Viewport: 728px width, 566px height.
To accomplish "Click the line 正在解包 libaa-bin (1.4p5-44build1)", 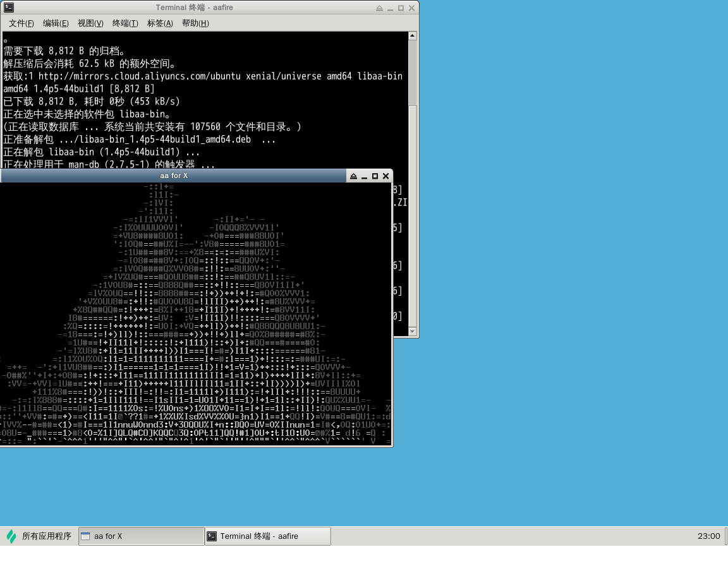I will point(101,152).
